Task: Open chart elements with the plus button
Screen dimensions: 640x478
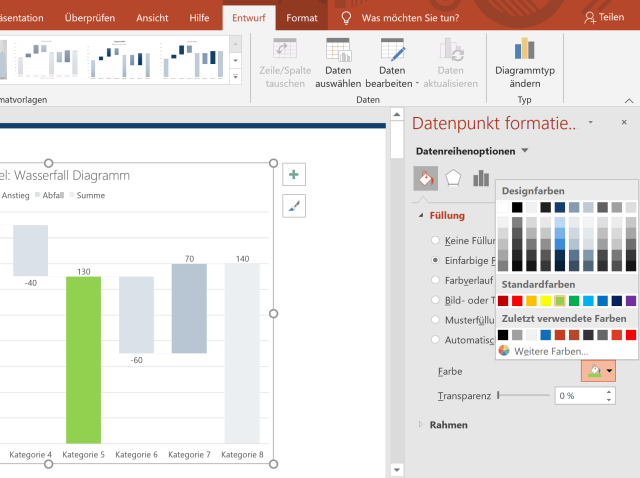Action: pyautogui.click(x=294, y=175)
